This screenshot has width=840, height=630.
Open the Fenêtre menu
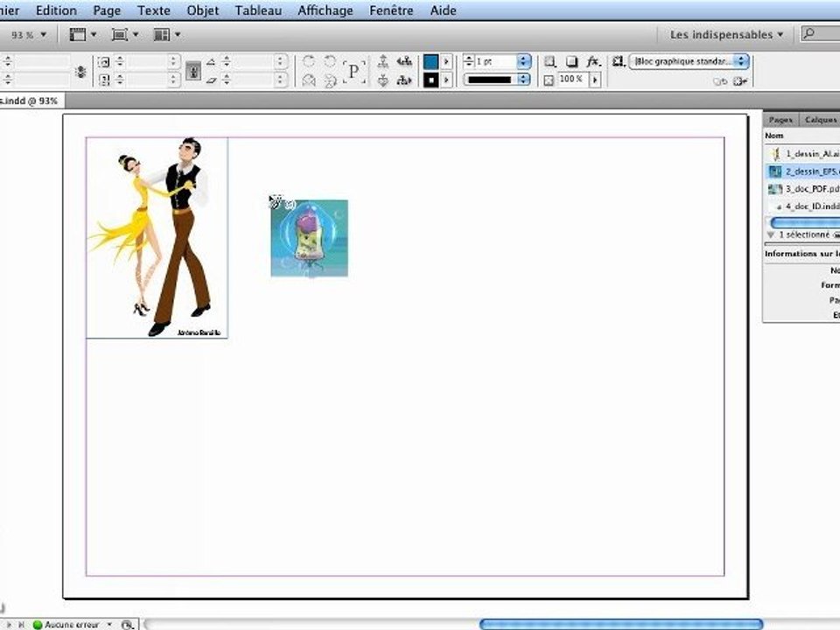click(x=391, y=10)
